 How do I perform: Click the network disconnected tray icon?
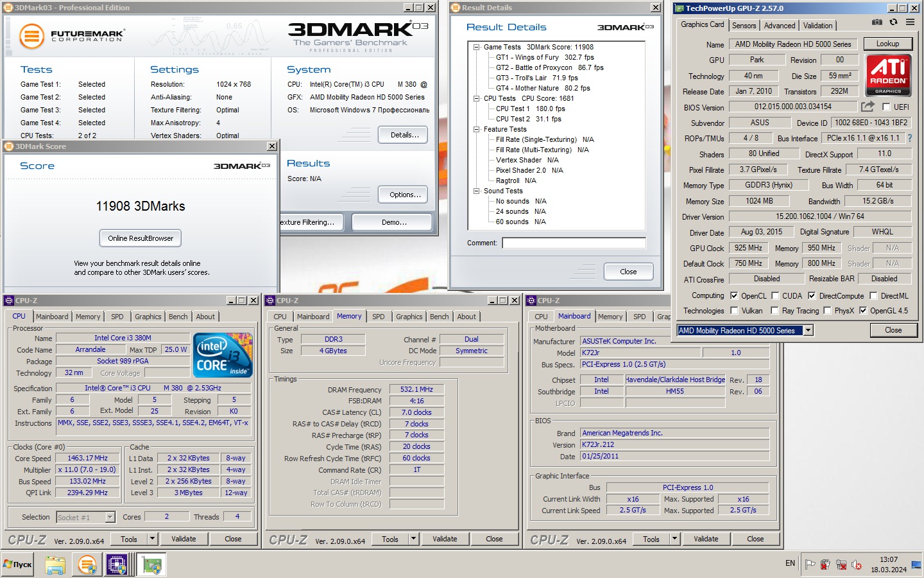tap(841, 565)
